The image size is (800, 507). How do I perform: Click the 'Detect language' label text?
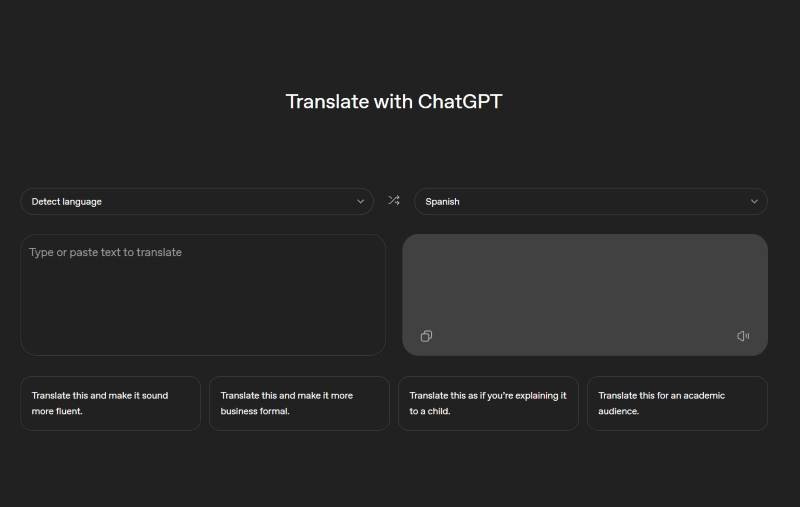67,202
